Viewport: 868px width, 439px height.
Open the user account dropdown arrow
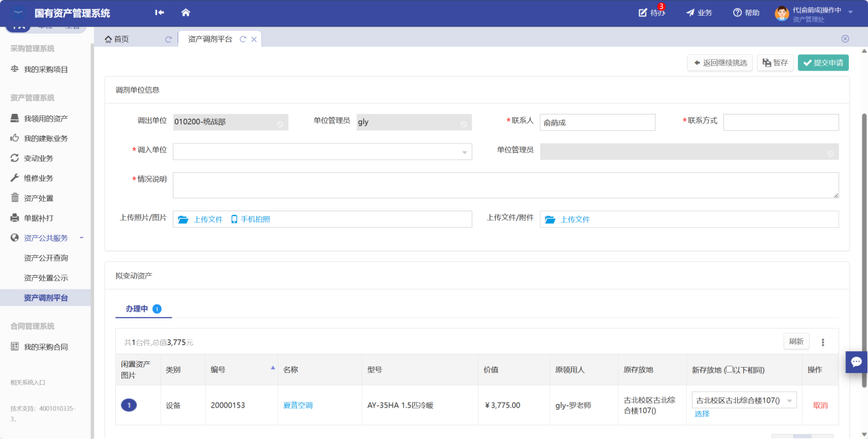click(x=851, y=12)
